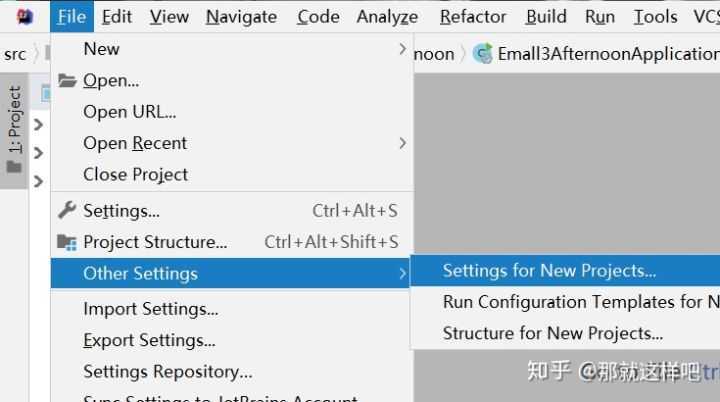
Task: Open the Navigate menu
Action: [242, 17]
